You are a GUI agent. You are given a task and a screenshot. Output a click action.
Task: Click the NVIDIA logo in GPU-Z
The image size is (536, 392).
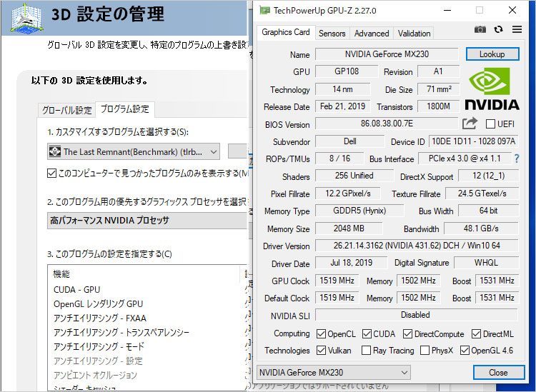[x=492, y=89]
